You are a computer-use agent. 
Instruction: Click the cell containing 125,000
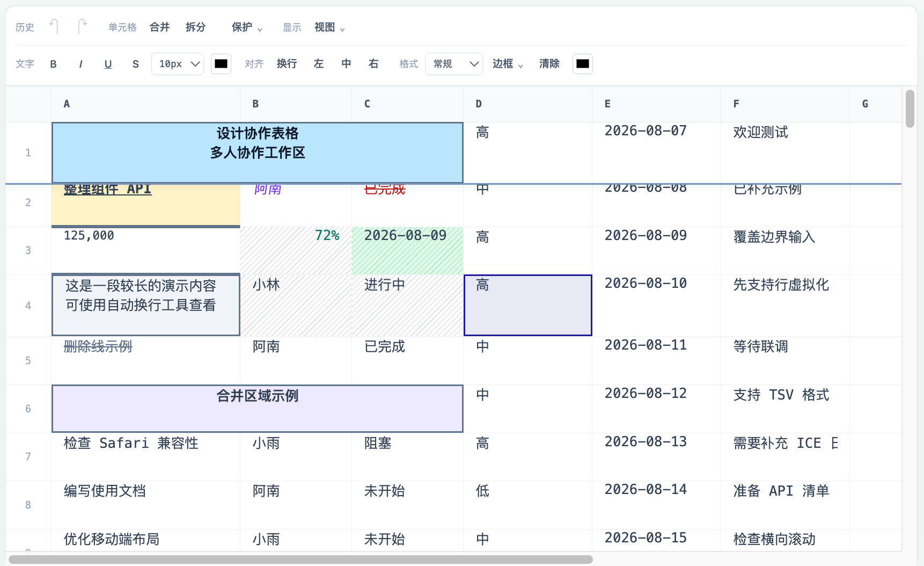(145, 251)
